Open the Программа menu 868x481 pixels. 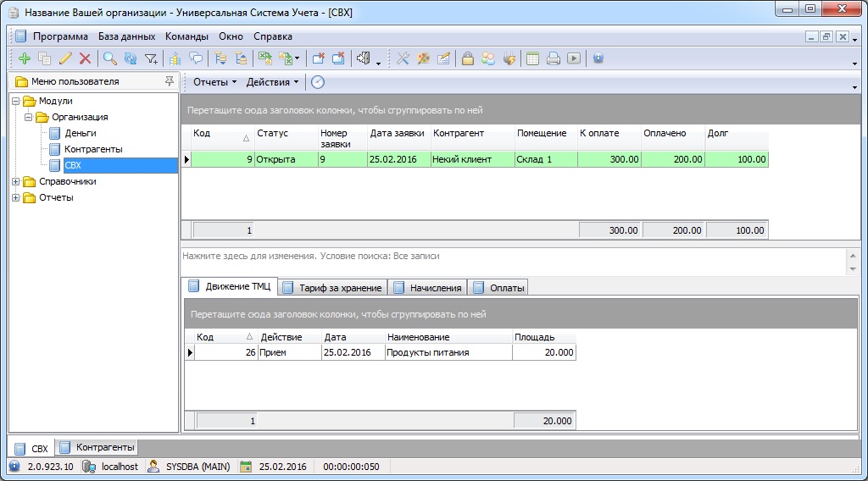tap(60, 36)
